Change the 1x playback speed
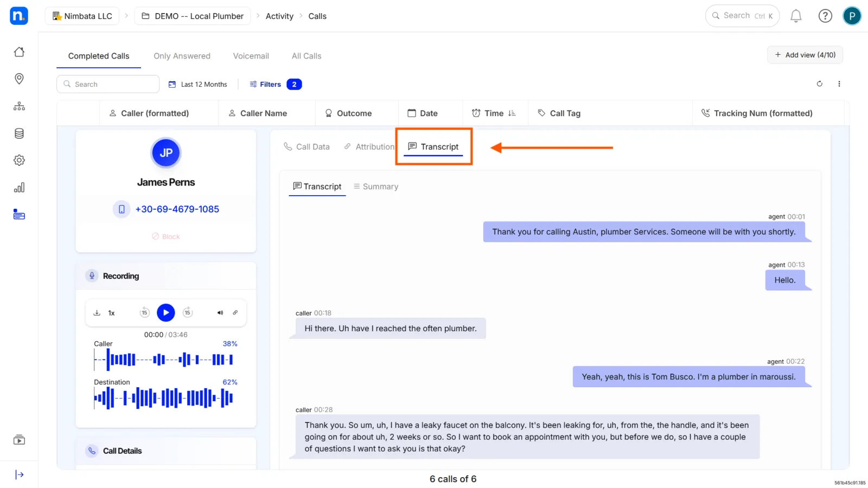Viewport: 868px width, 488px height. [x=111, y=313]
